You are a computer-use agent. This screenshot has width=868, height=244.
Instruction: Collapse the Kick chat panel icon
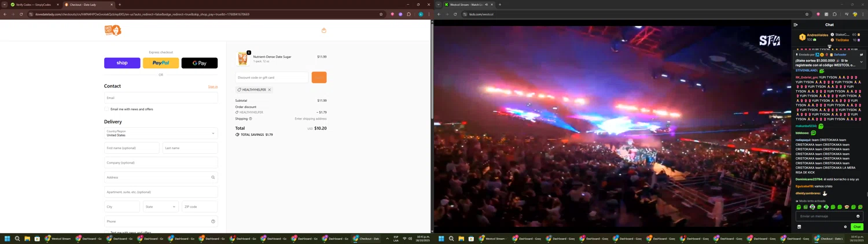(796, 25)
